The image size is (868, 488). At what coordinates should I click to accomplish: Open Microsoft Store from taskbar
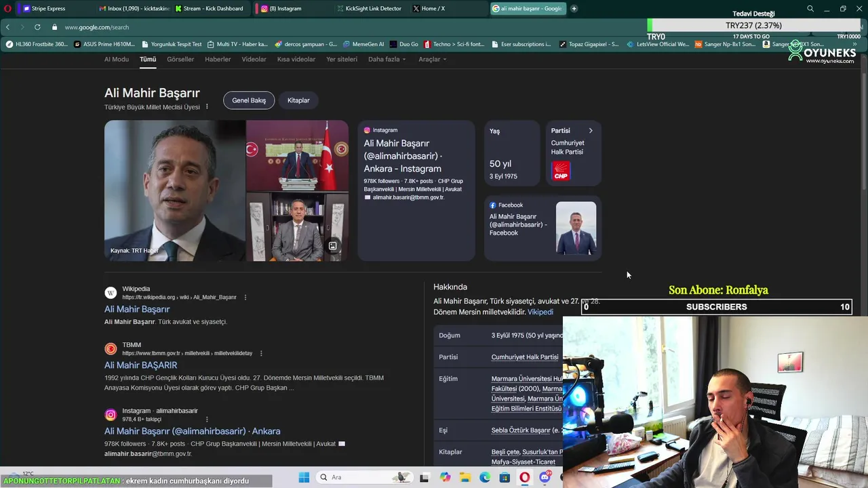505,478
